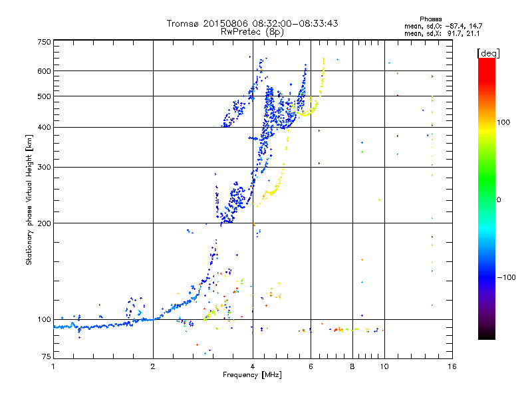Select the 'mean, sd,O: -87.4, 14.7' text
The image size is (532, 399).
point(443,26)
